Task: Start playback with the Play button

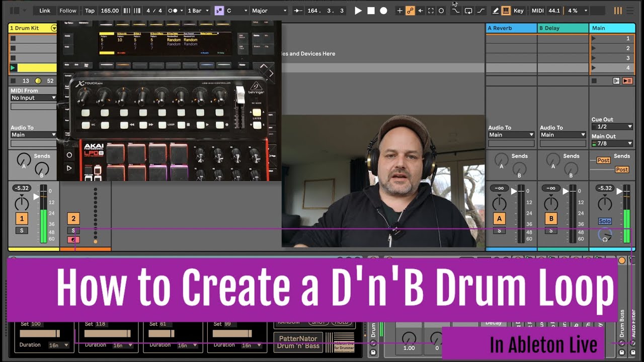Action: pos(358,11)
